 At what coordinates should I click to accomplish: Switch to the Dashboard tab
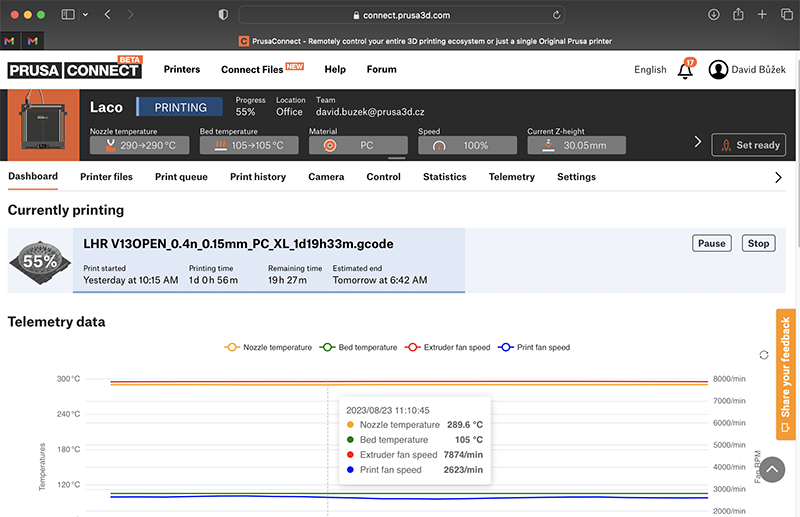(33, 177)
